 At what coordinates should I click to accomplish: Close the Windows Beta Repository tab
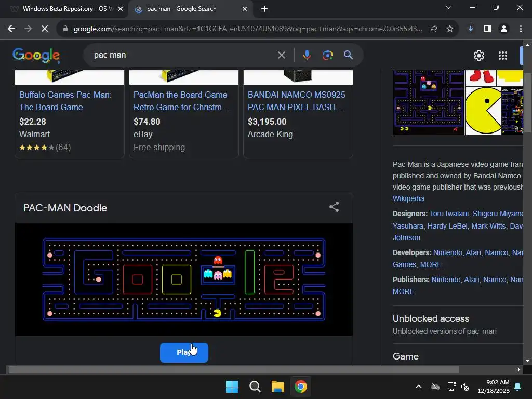coord(121,9)
